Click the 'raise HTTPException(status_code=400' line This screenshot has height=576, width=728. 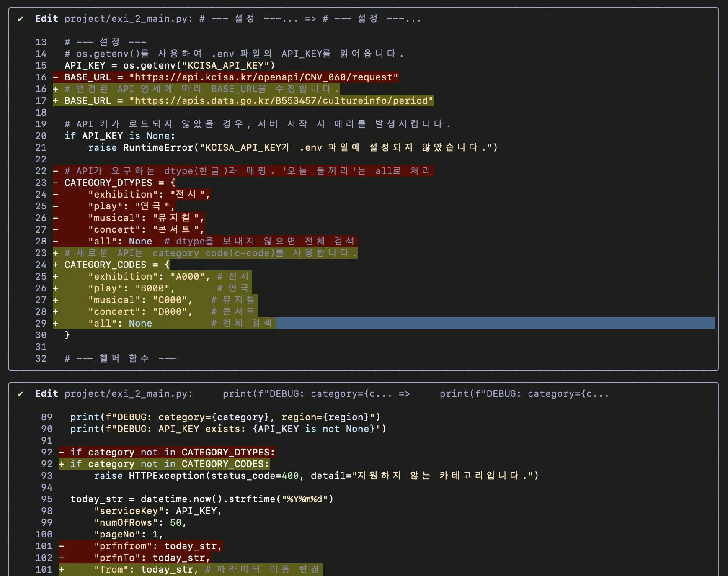[x=316, y=476]
